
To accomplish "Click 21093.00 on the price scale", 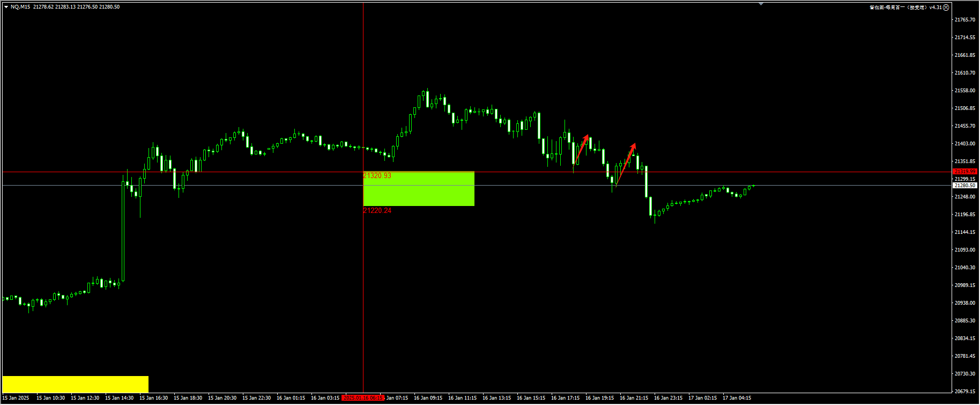I will click(965, 250).
